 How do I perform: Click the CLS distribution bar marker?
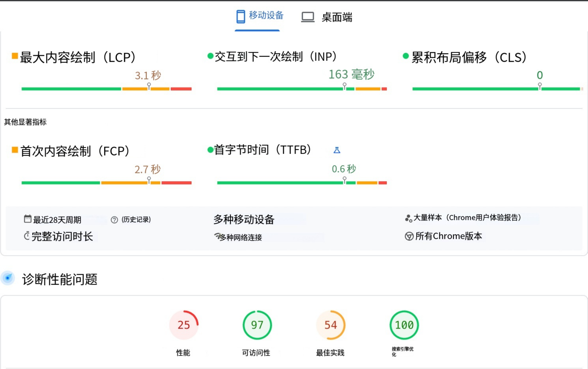point(540,86)
